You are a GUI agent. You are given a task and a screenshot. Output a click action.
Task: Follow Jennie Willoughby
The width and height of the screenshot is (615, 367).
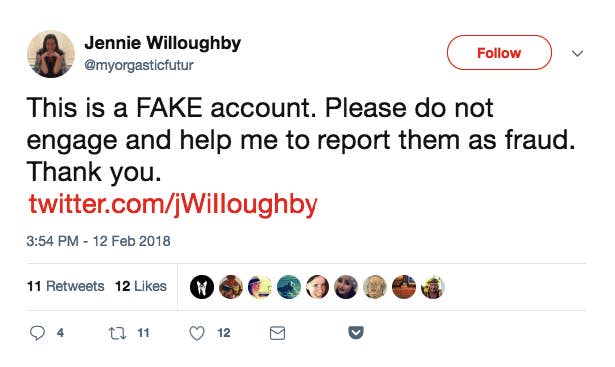pos(499,53)
